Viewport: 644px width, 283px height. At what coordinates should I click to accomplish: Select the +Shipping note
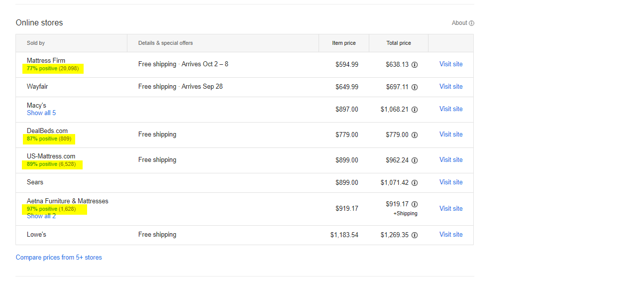[x=405, y=213]
